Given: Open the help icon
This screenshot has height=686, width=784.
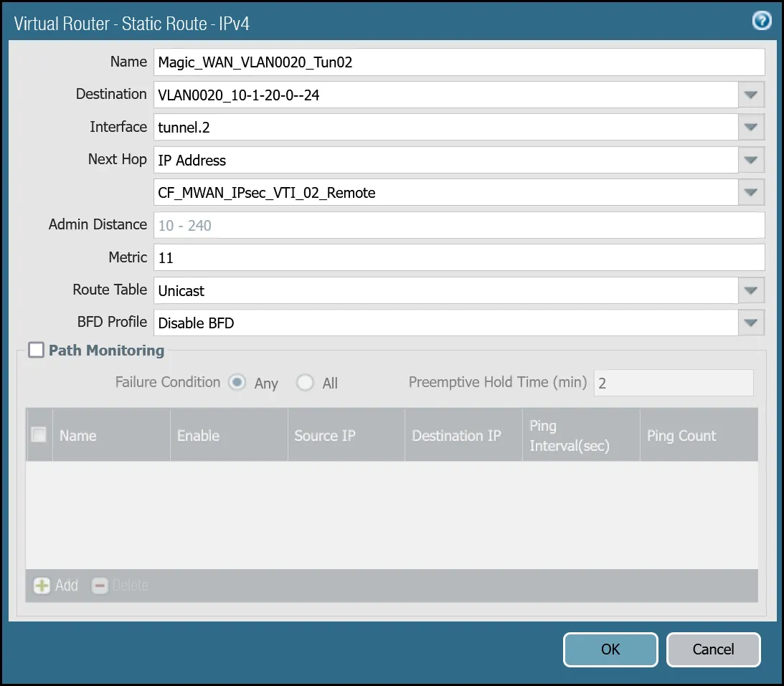Looking at the screenshot, I should [x=761, y=22].
